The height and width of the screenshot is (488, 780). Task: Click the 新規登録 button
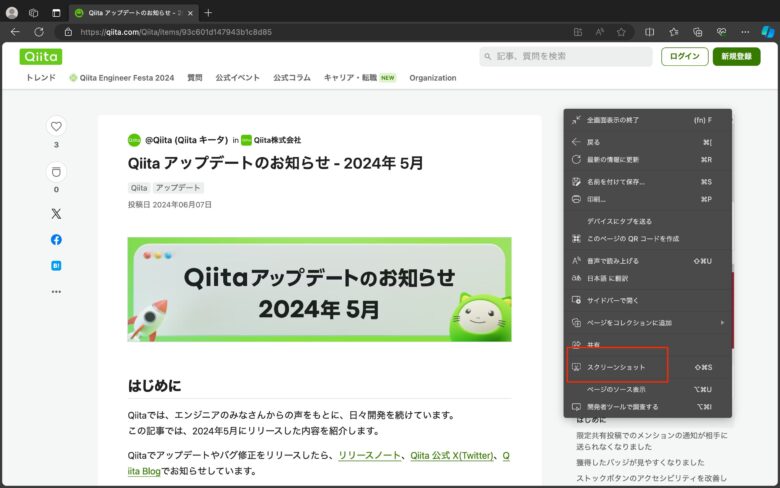coord(736,56)
